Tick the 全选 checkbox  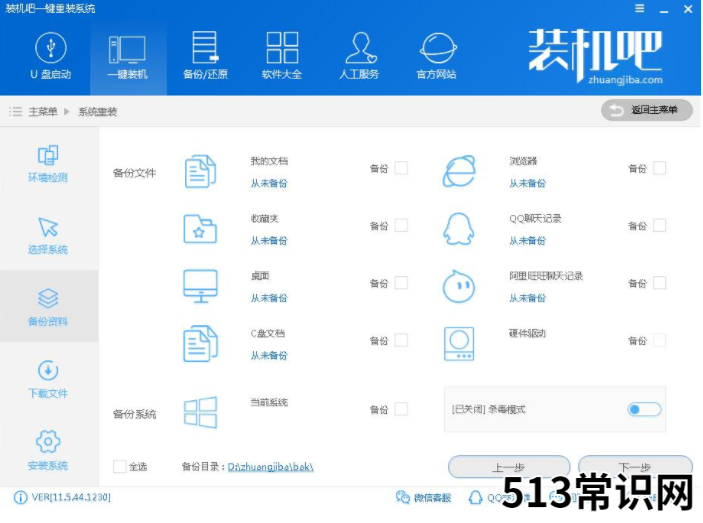click(119, 467)
